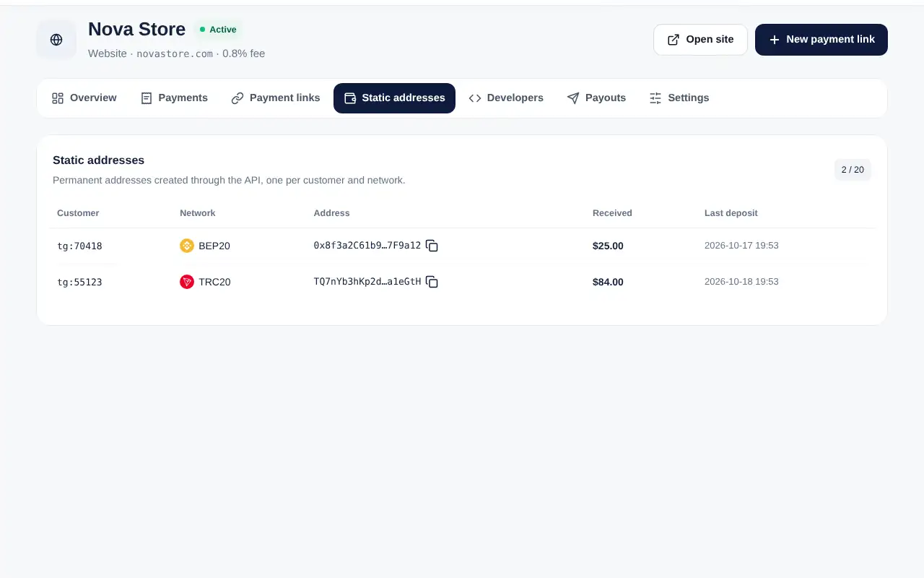Click the Received column header
The image size is (924, 578).
[612, 213]
